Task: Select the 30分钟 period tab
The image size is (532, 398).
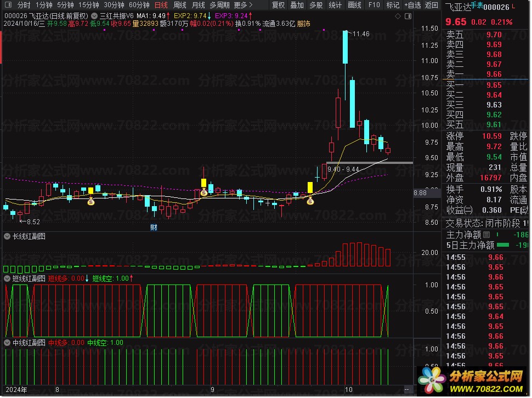Action: click(x=114, y=5)
